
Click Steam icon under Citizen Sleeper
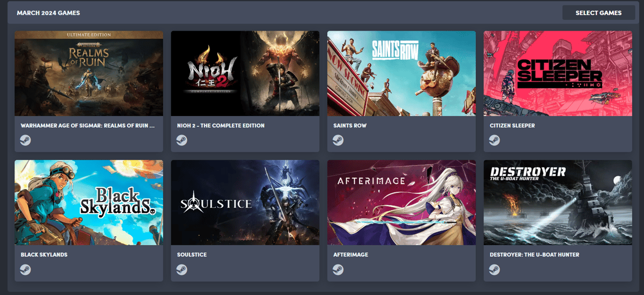tap(494, 140)
